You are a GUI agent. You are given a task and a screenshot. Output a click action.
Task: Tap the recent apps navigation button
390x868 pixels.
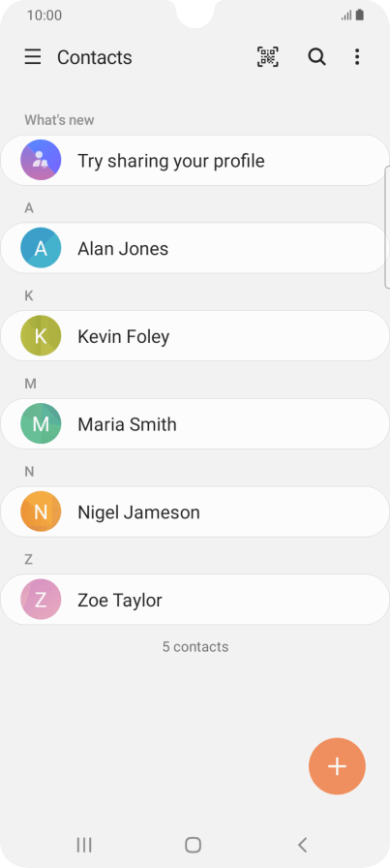(x=84, y=845)
